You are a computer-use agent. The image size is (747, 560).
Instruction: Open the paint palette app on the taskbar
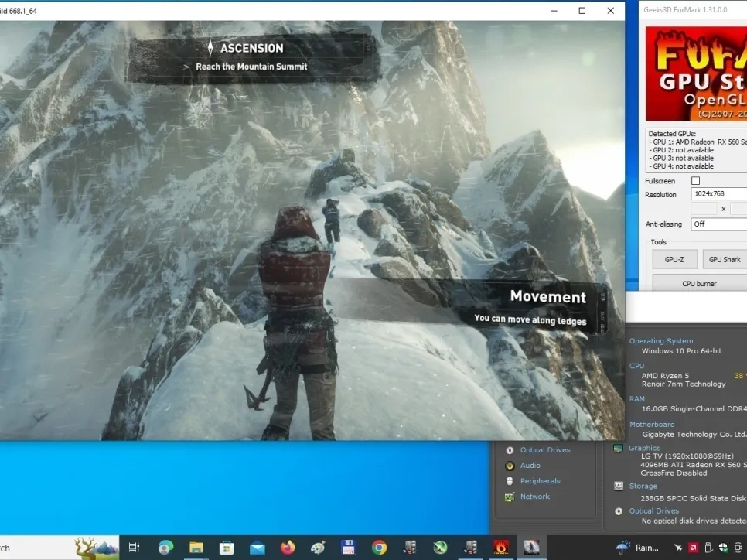pos(318,548)
